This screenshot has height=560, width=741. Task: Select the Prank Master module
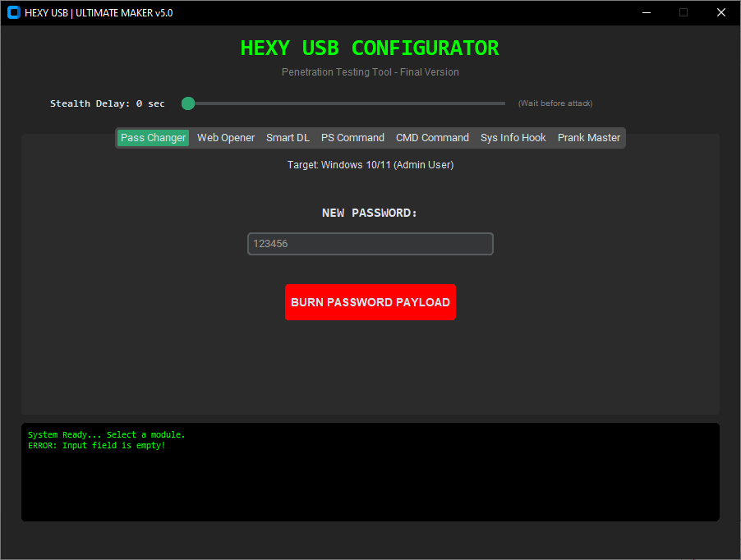(588, 137)
